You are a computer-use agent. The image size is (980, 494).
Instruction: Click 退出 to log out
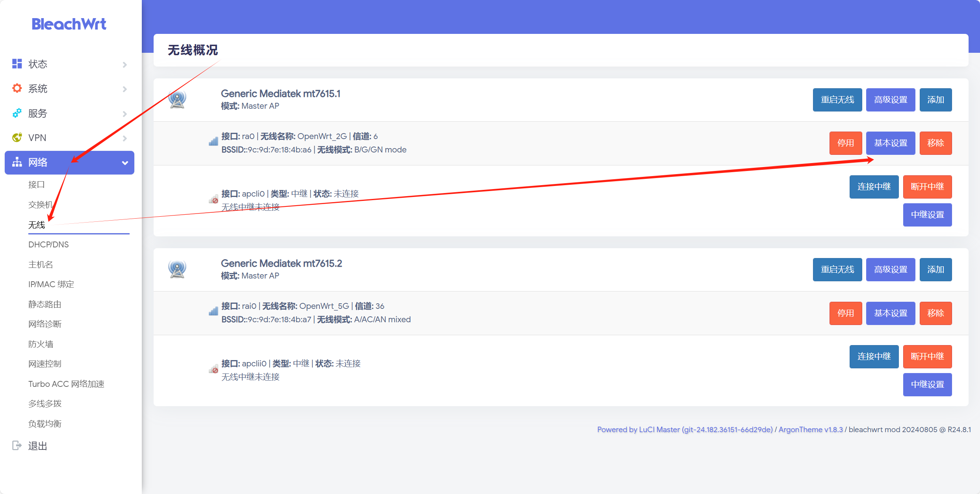tap(38, 446)
